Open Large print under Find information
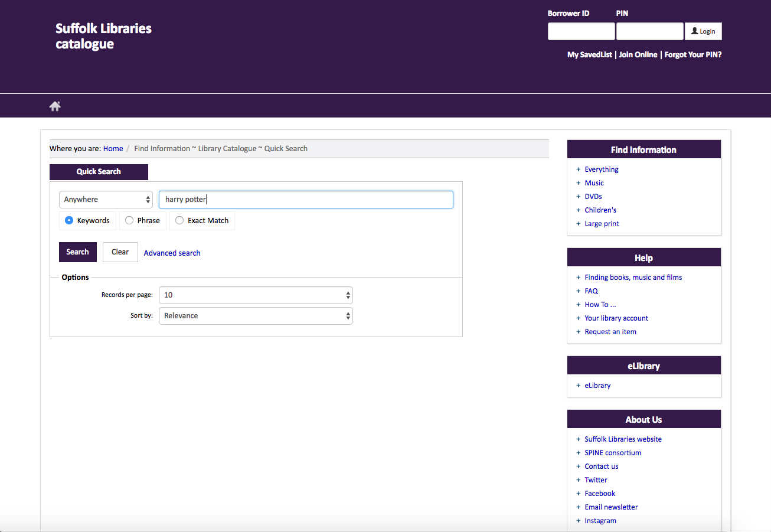The width and height of the screenshot is (771, 532). point(602,224)
